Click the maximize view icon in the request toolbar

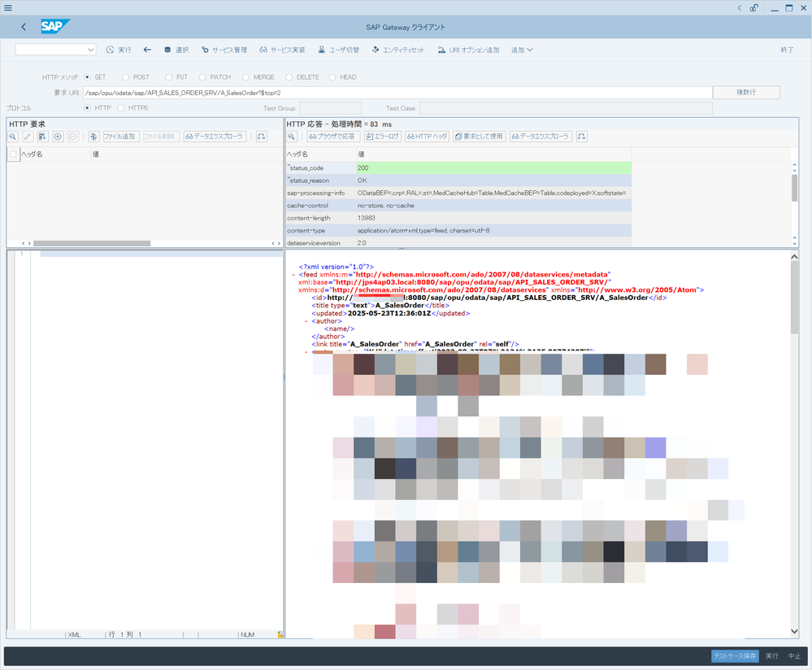tap(262, 137)
